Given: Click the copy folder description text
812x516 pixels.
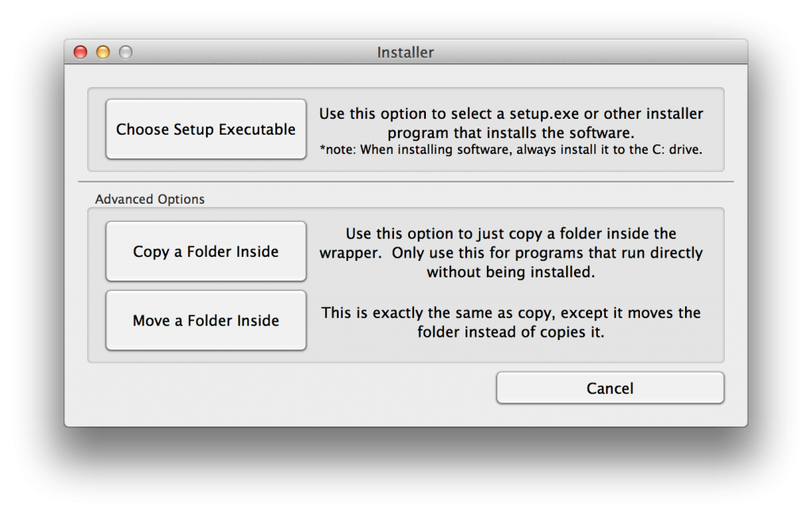Looking at the screenshot, I should tap(511, 253).
